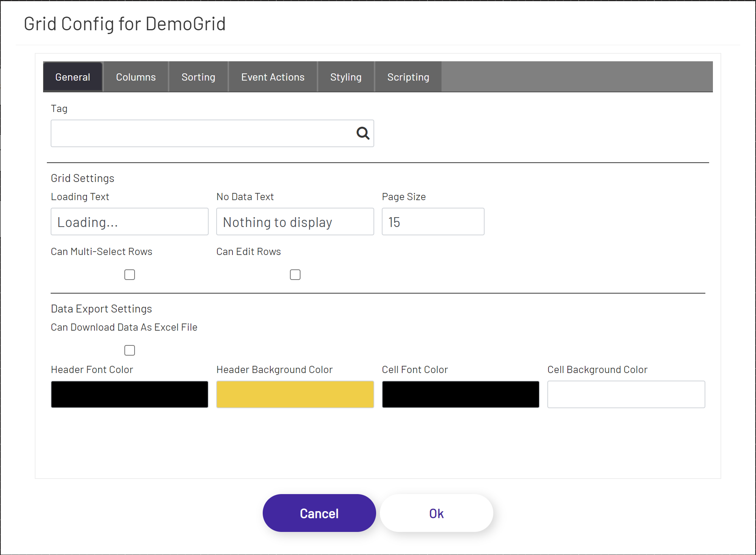The width and height of the screenshot is (756, 555).
Task: Enable Can Edit Rows
Action: (x=295, y=275)
